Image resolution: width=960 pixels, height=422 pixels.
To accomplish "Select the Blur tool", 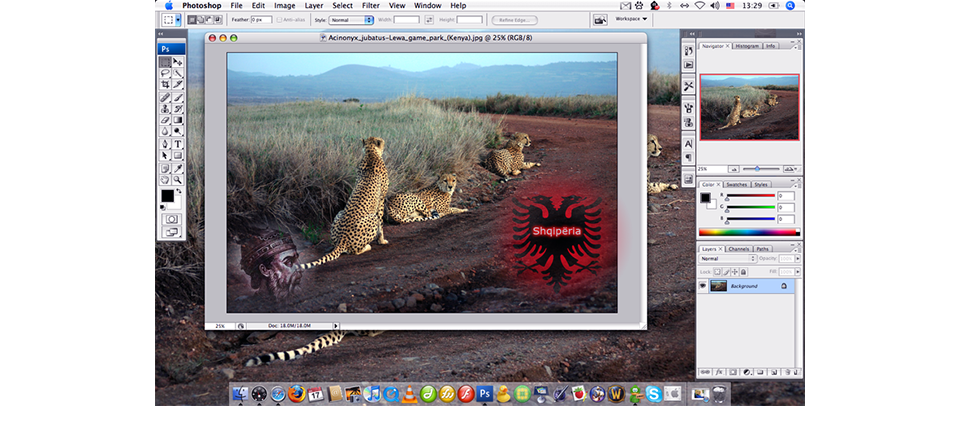I will [x=165, y=131].
